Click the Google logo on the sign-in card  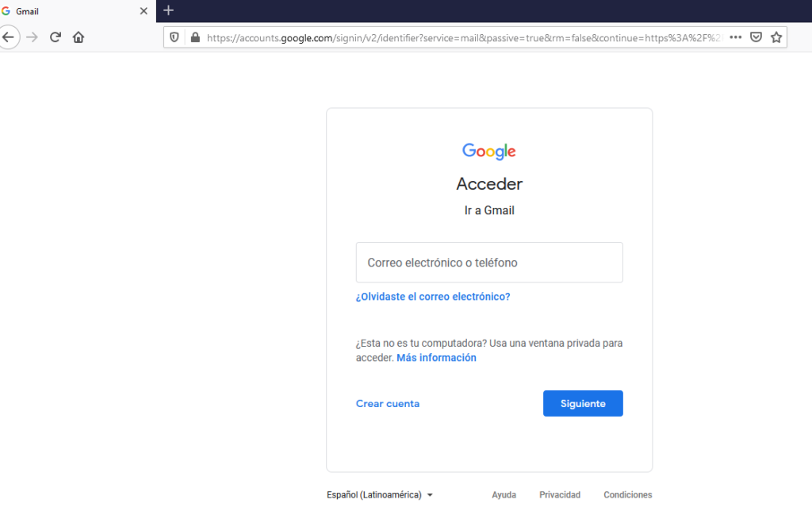(x=488, y=151)
